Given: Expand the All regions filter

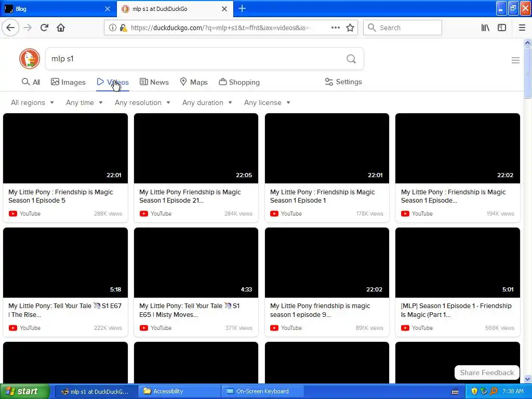Looking at the screenshot, I should [32, 102].
